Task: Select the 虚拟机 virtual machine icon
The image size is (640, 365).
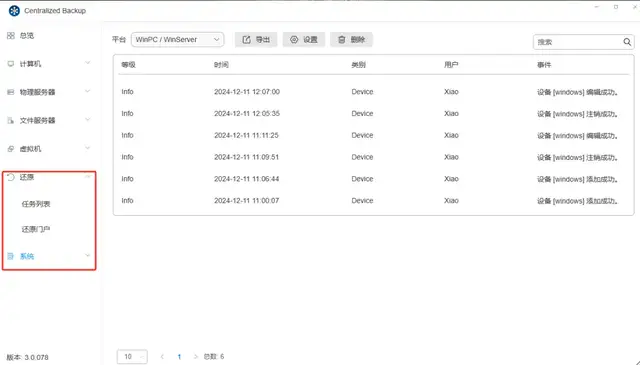Action: click(11, 149)
